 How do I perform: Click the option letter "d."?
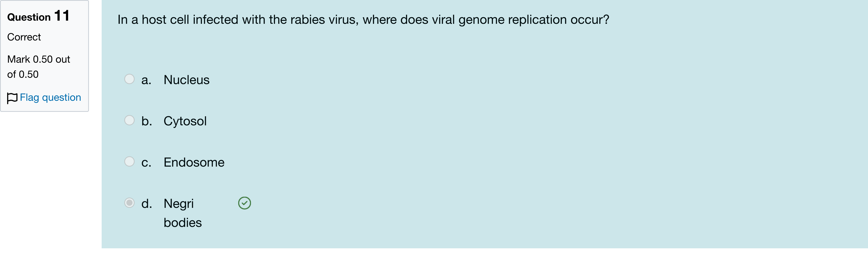pos(147,204)
